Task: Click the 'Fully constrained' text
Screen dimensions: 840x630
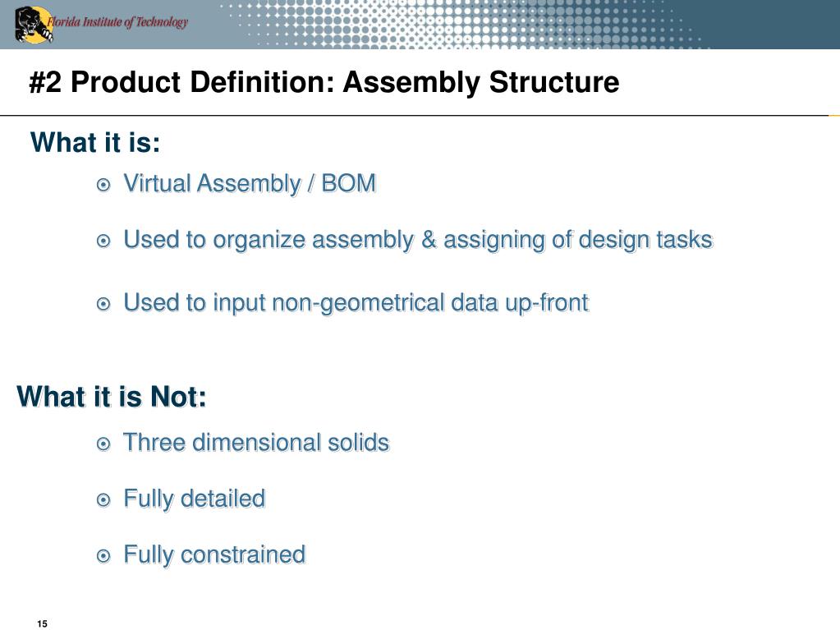Action: [214, 555]
